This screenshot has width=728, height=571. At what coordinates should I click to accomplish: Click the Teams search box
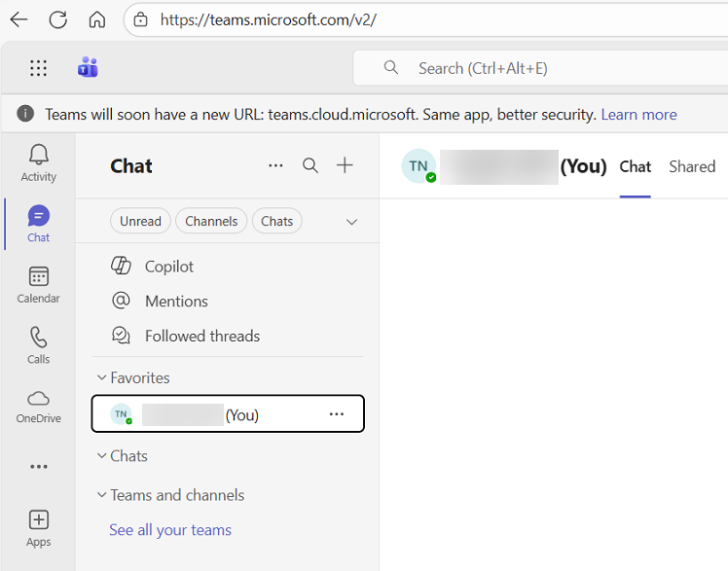point(545,68)
